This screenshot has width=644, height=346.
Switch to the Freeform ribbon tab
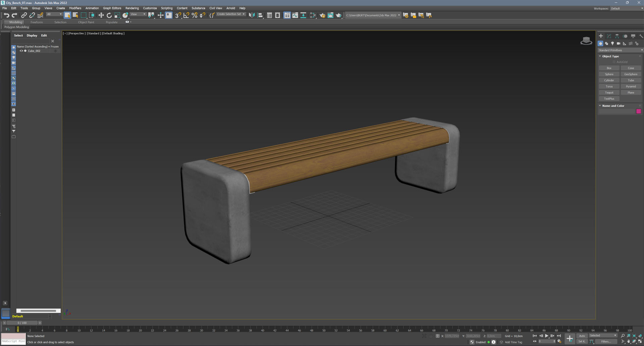pos(37,22)
